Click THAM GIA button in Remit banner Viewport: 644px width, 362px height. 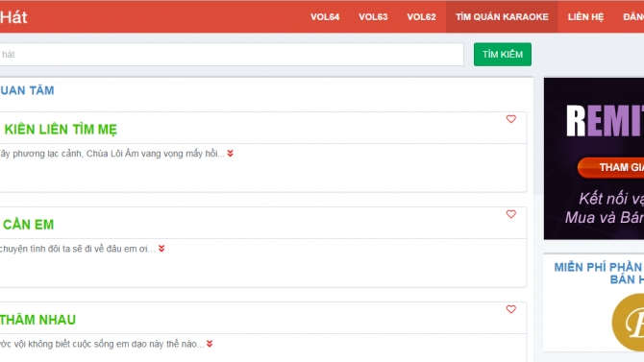611,167
